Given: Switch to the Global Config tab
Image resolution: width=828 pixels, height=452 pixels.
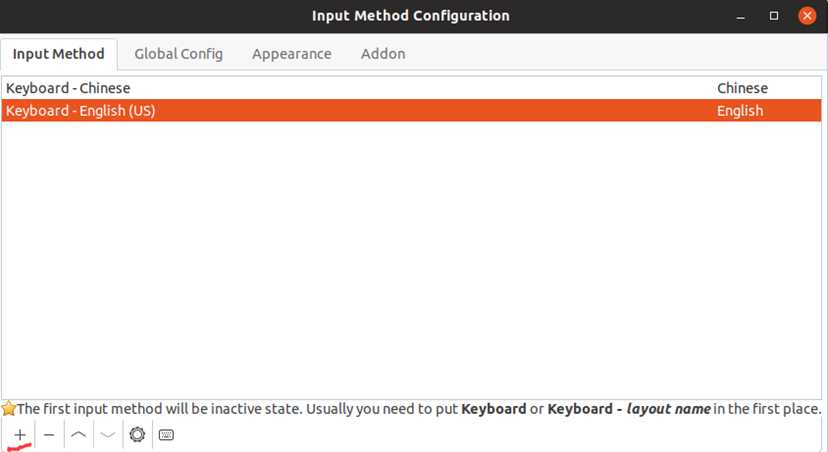Looking at the screenshot, I should [178, 54].
